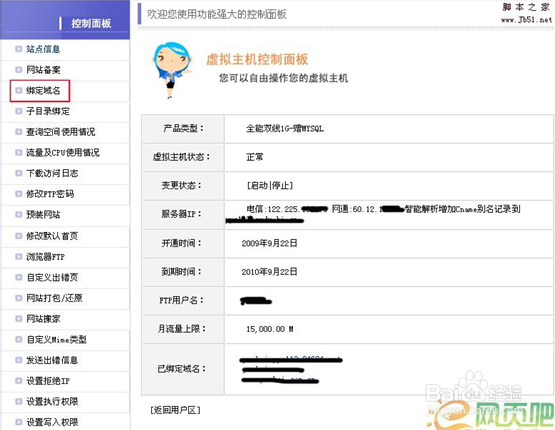Click the 控制面板 sidebar header
Screen dimensions: 555x430
91,23
